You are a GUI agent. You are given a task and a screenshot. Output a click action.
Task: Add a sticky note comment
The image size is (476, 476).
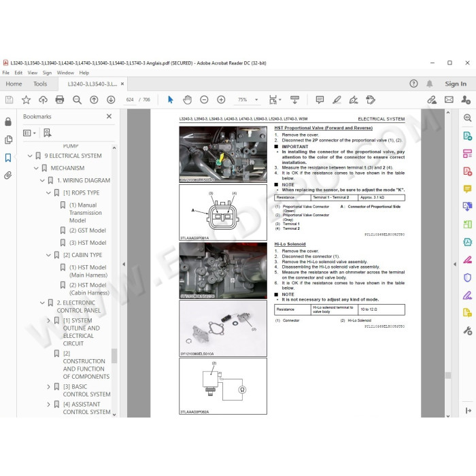click(x=320, y=99)
